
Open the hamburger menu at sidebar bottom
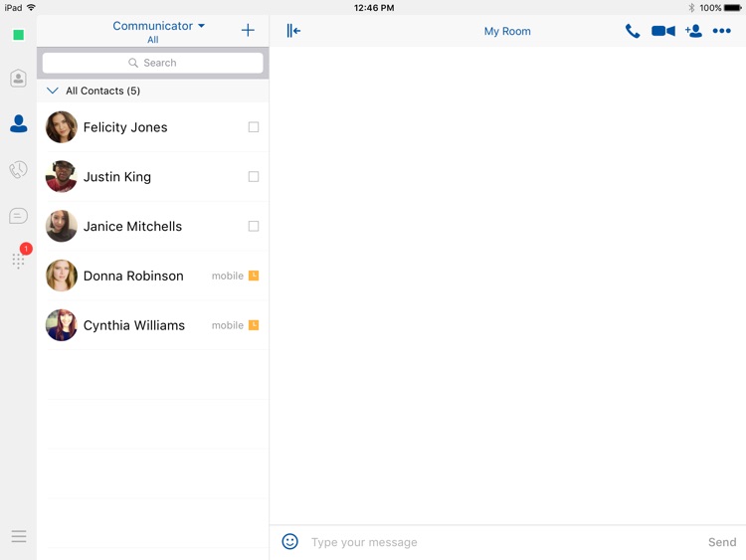click(19, 536)
